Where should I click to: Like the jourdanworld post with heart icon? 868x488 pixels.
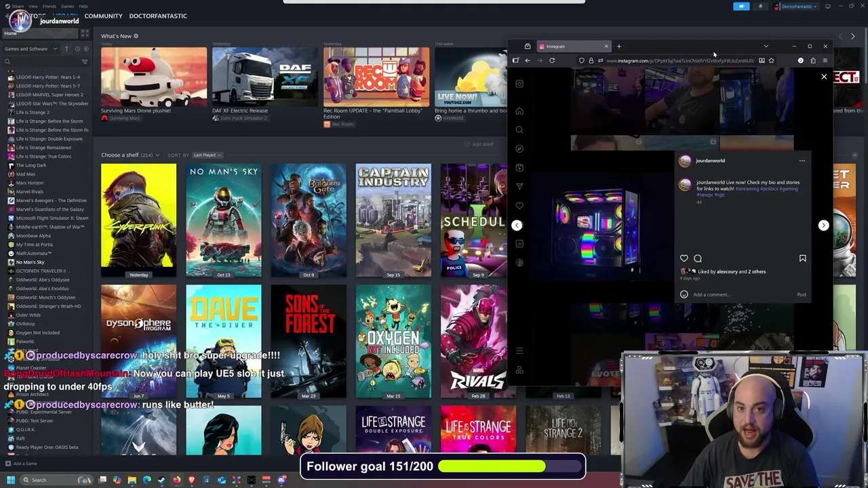point(684,258)
